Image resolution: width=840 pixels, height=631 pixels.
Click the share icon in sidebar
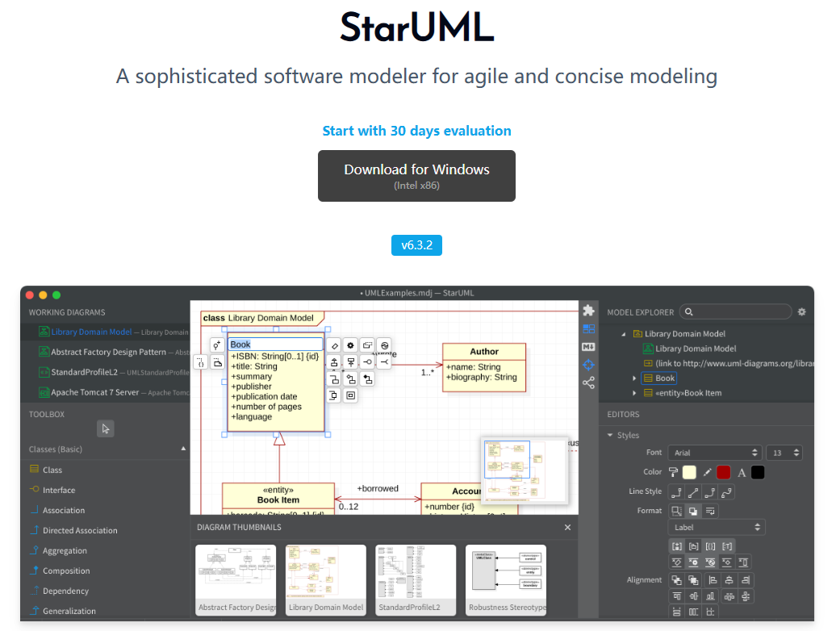[588, 383]
